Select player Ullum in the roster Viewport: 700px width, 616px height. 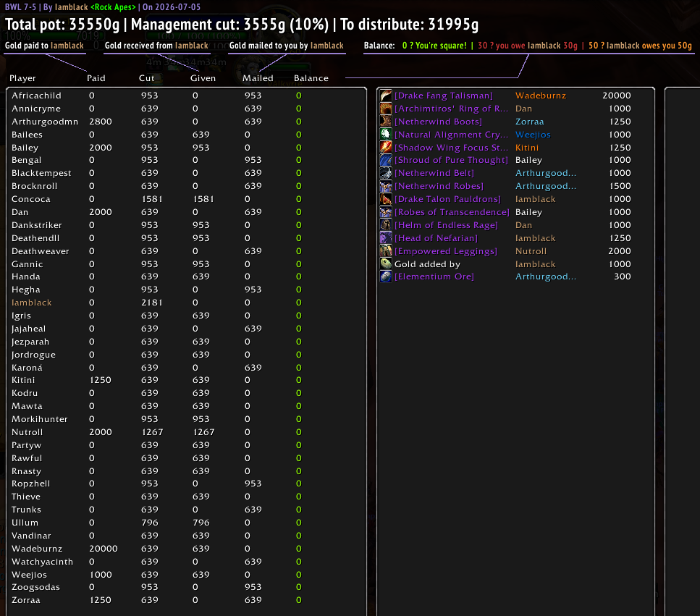[25, 523]
